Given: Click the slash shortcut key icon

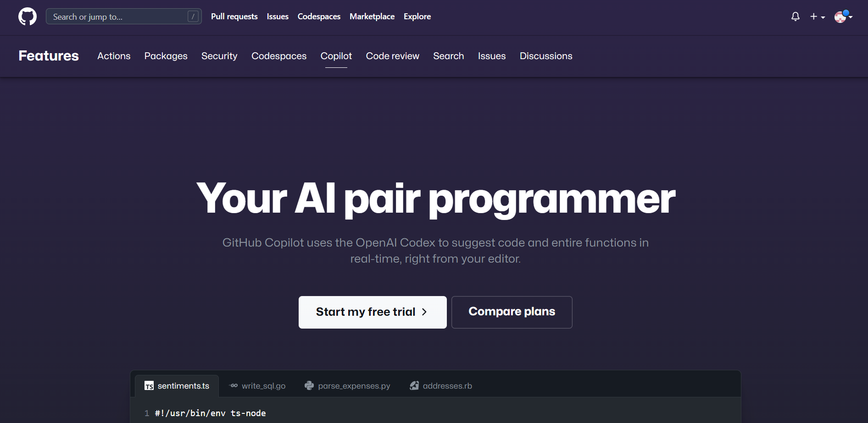Looking at the screenshot, I should click(193, 16).
